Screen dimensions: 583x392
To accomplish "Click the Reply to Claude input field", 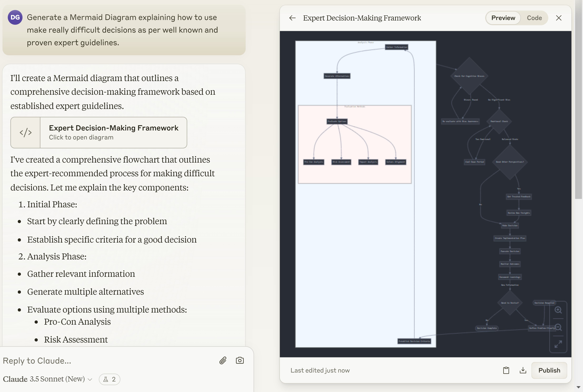I will pos(107,361).
